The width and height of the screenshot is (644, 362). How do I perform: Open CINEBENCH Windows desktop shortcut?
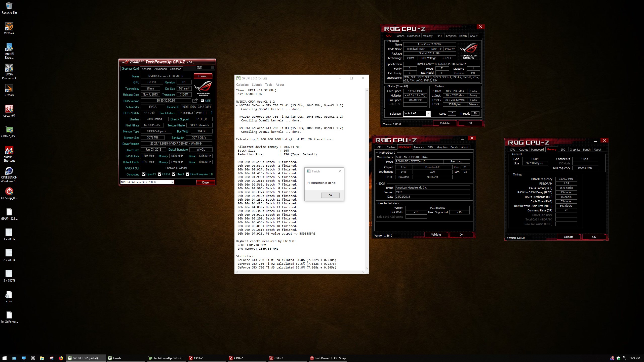(9, 175)
